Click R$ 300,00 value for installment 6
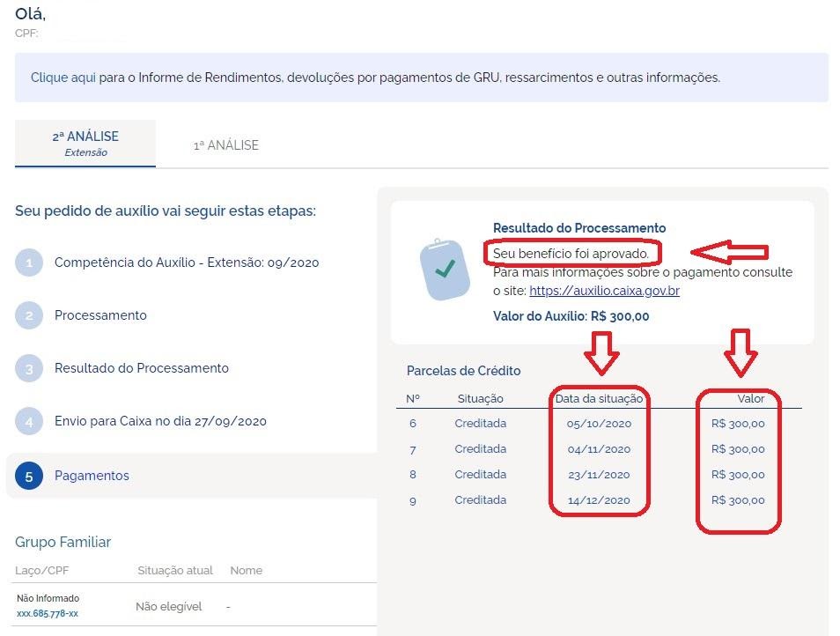This screenshot has height=636, width=840. (738, 424)
